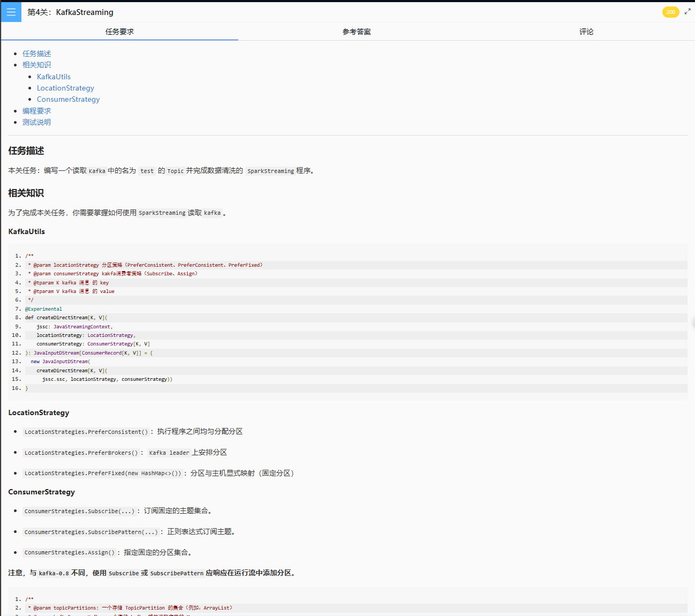Click LocationStrategies.PreferBrokers() inline code

(x=81, y=453)
